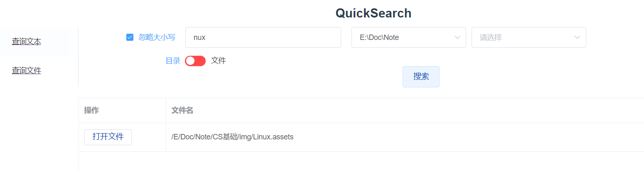644x171 pixels.
Task: Click the 搜索 button
Action: [421, 77]
